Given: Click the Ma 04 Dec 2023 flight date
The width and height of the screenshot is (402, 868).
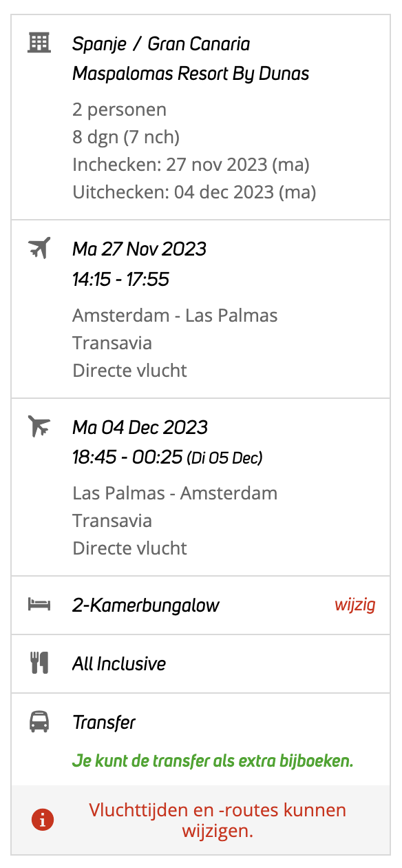Looking at the screenshot, I should tap(140, 427).
